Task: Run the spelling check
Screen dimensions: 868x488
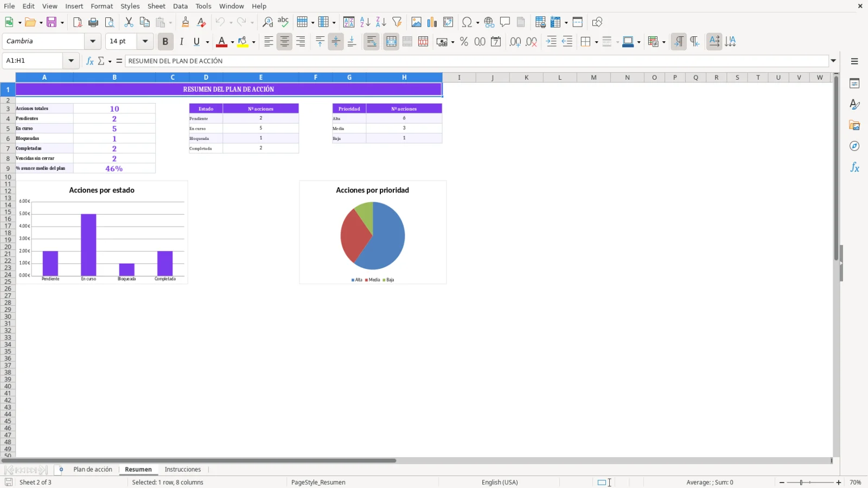Action: [283, 22]
